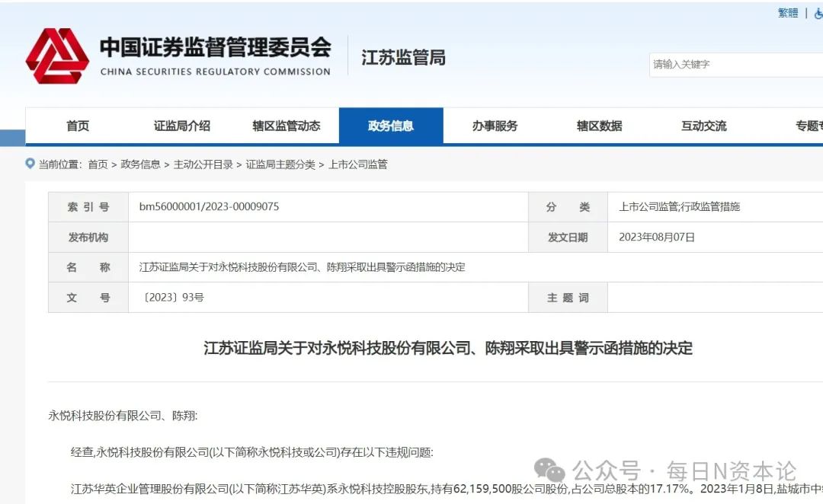823x504 pixels.
Task: Click the 索引号 label cell
Action: [x=88, y=207]
